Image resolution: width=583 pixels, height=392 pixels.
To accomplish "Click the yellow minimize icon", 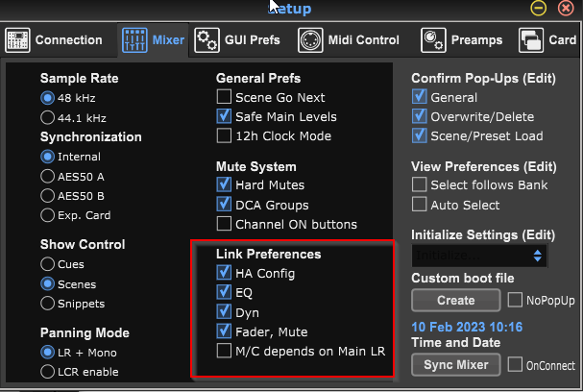I will [538, 9].
